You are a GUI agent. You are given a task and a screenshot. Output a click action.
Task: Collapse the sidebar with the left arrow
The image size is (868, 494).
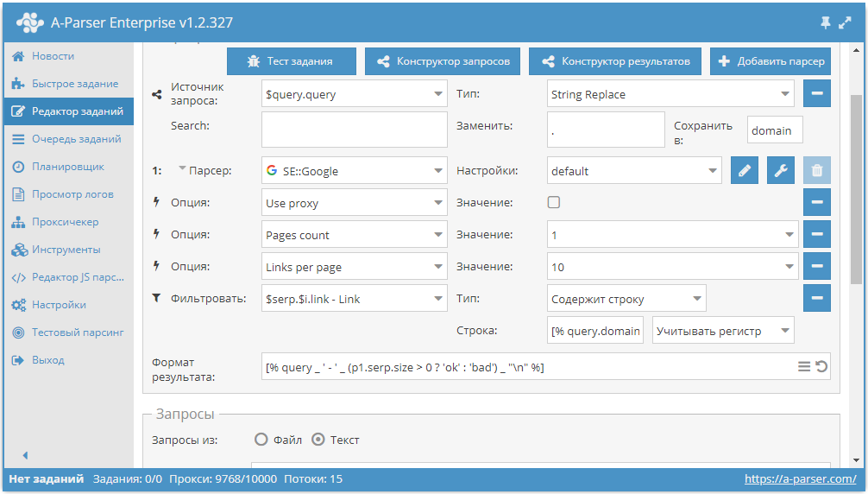tap(25, 455)
